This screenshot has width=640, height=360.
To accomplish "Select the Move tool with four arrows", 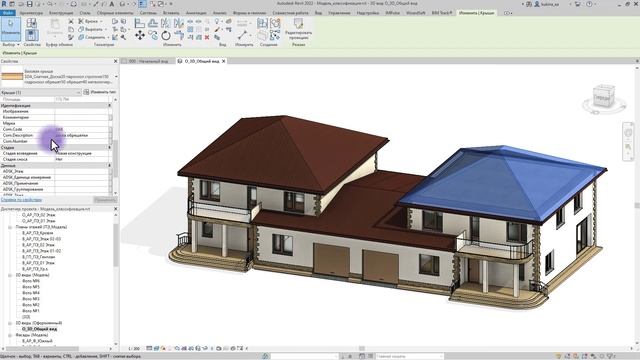I will pyautogui.click(x=140, y=36).
